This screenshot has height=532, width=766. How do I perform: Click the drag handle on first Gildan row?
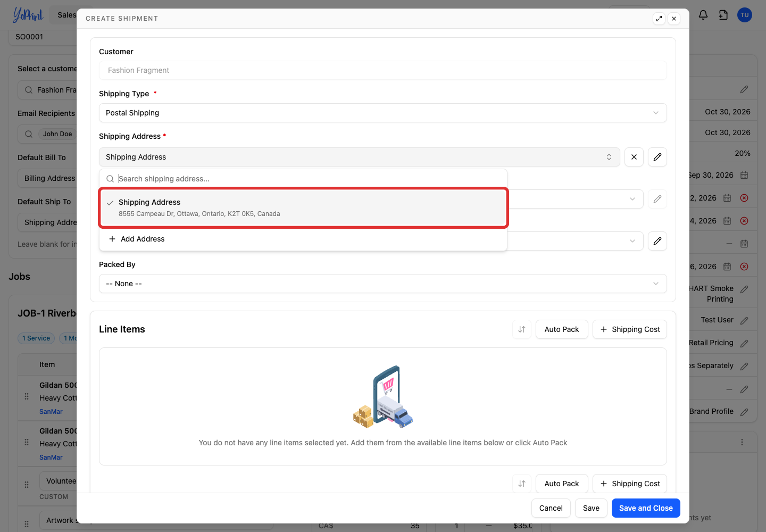27,396
